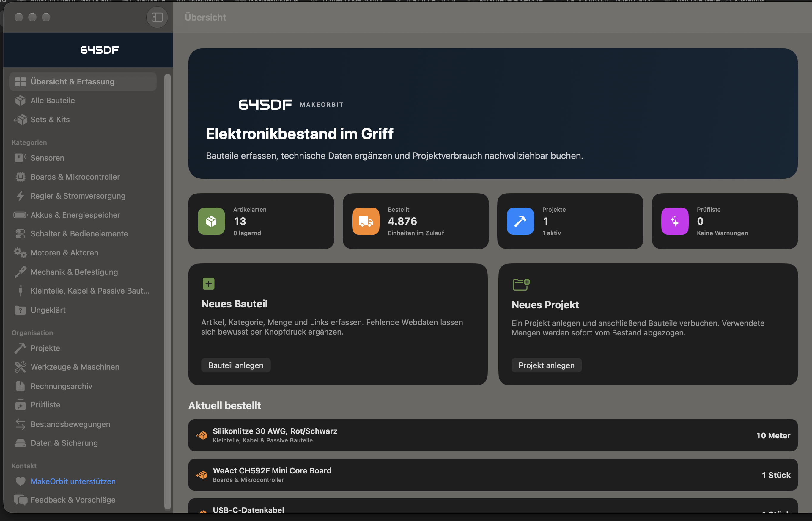
Task: Open Sets & Kits section
Action: [83, 120]
